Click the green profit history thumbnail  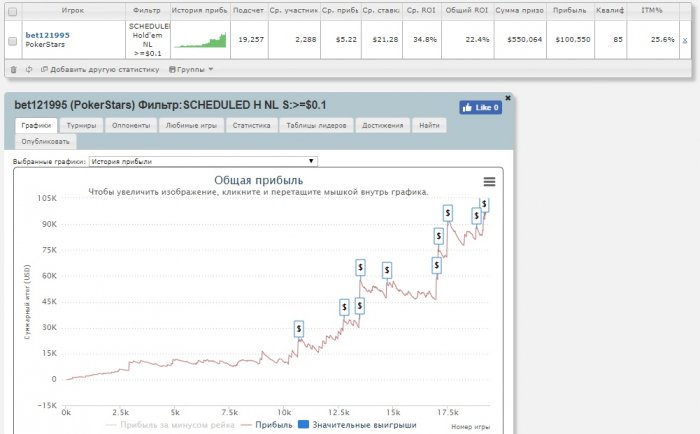200,40
